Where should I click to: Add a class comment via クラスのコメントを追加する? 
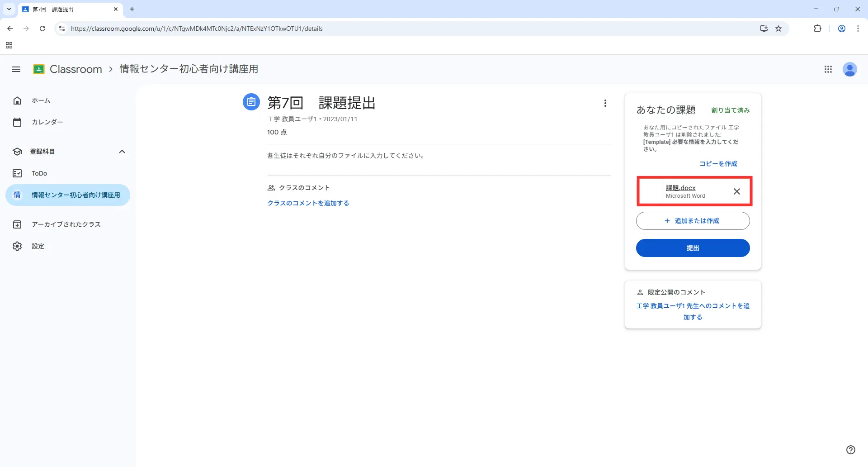coord(308,203)
